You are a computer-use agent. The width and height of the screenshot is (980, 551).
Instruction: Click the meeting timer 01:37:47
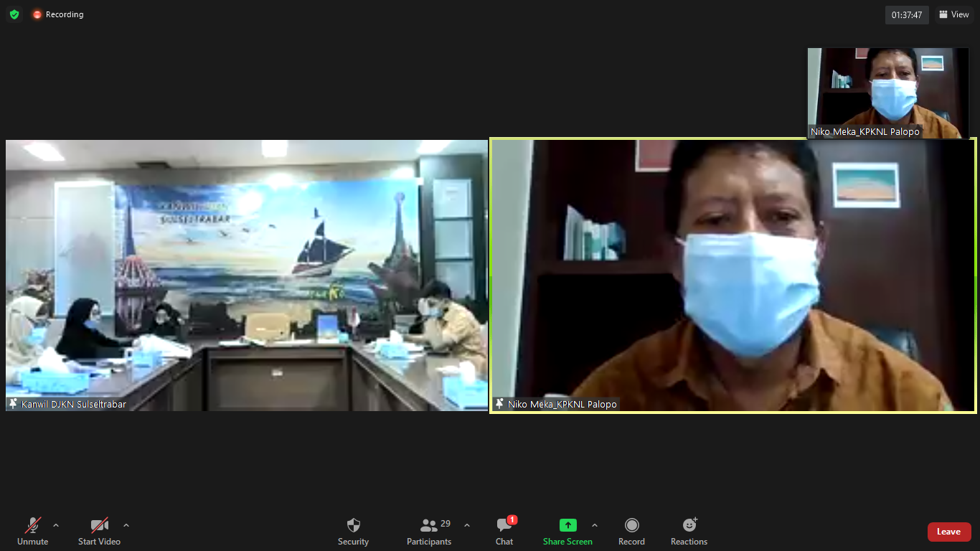(x=907, y=14)
